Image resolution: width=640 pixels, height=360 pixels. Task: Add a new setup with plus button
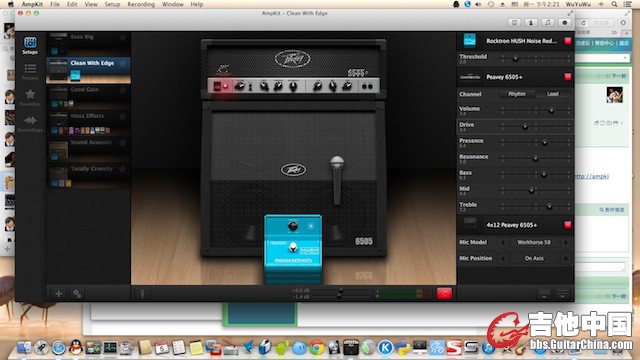pos(58,293)
